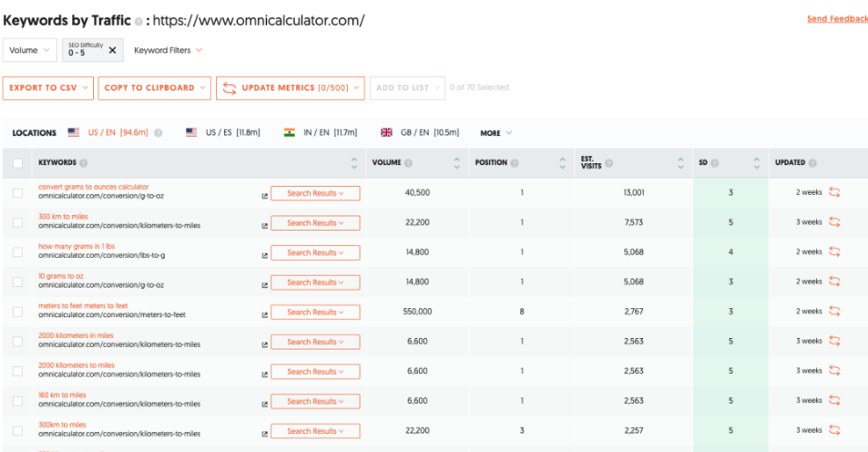Open the Volume filter dropdown

(30, 50)
